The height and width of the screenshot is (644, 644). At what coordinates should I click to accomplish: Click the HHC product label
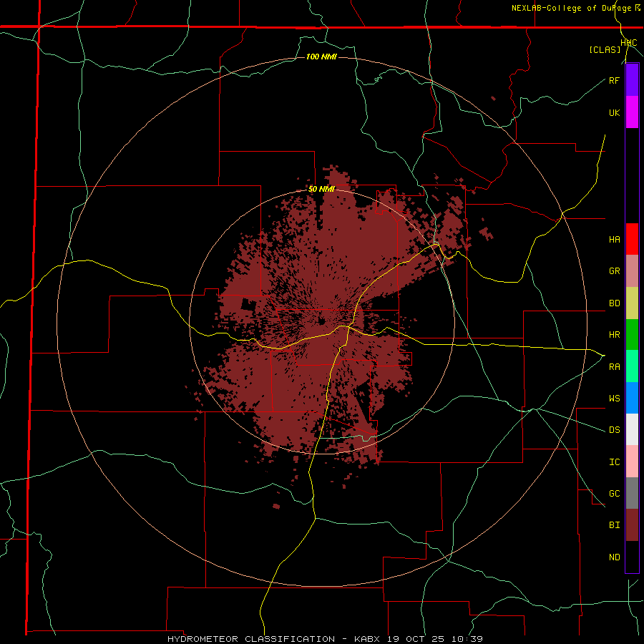click(629, 43)
